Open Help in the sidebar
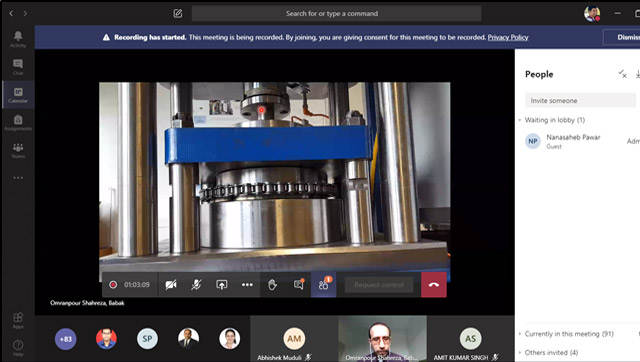This screenshot has height=362, width=640. coord(18,348)
